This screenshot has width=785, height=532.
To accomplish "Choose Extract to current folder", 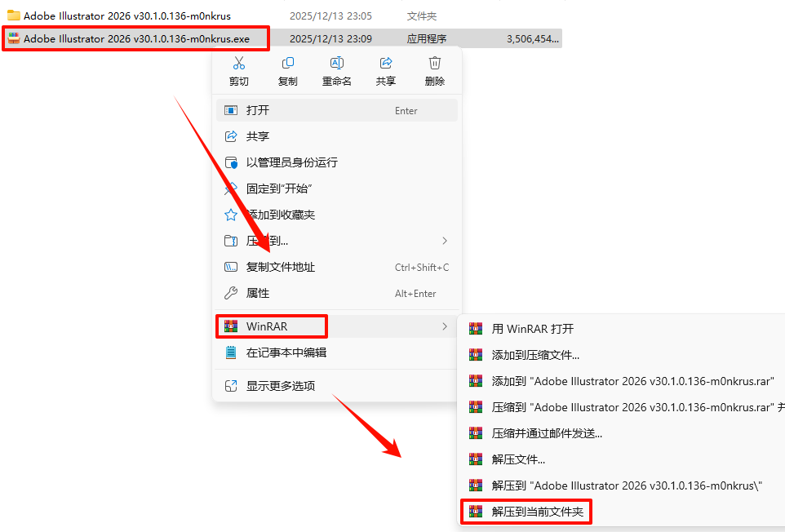I will [x=526, y=512].
